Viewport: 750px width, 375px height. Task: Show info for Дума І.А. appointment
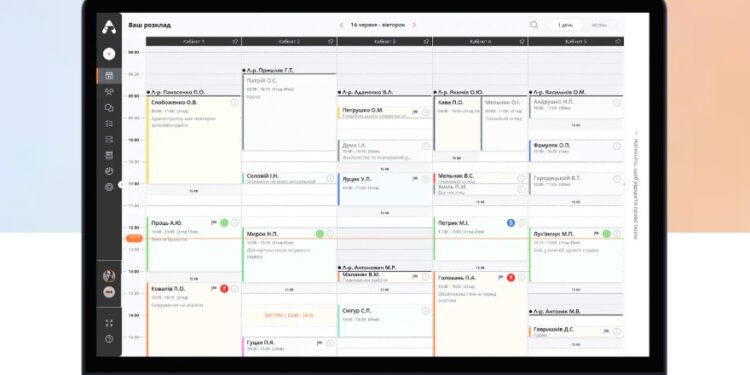coord(426,146)
